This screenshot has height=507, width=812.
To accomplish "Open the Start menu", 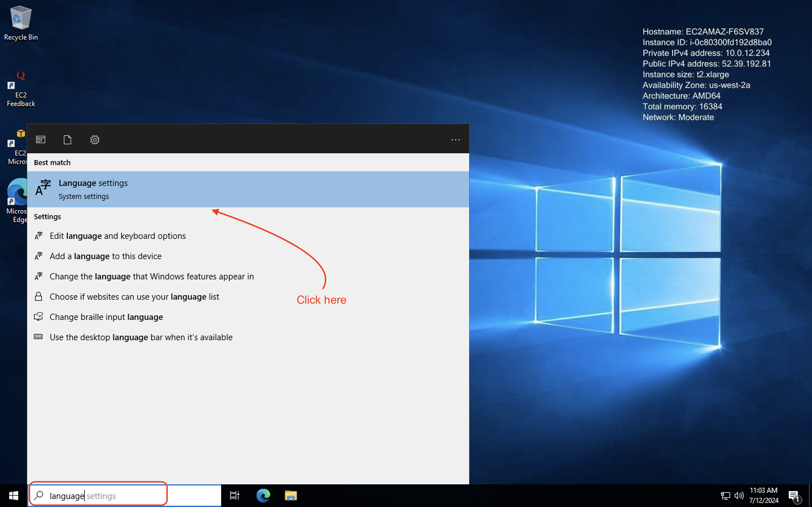I will [14, 495].
